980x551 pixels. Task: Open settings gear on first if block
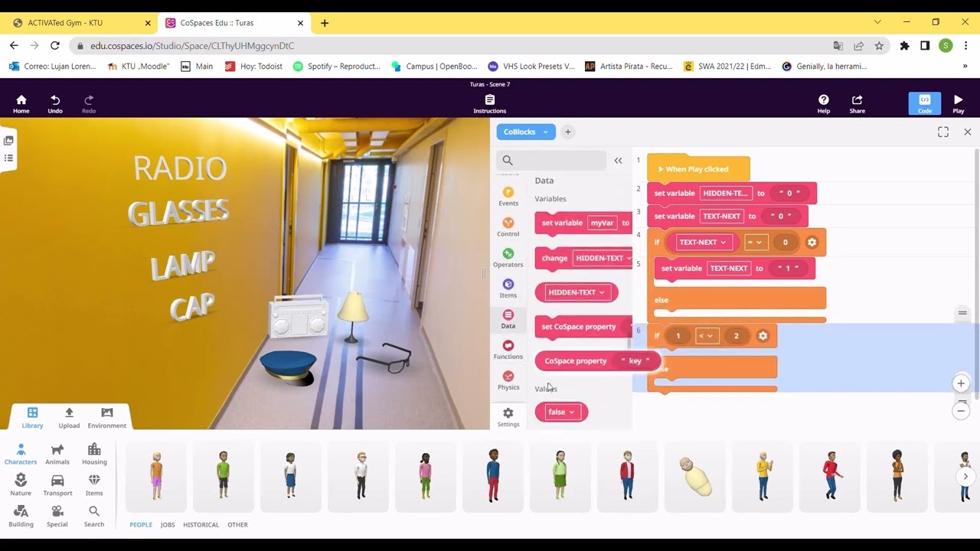point(812,242)
